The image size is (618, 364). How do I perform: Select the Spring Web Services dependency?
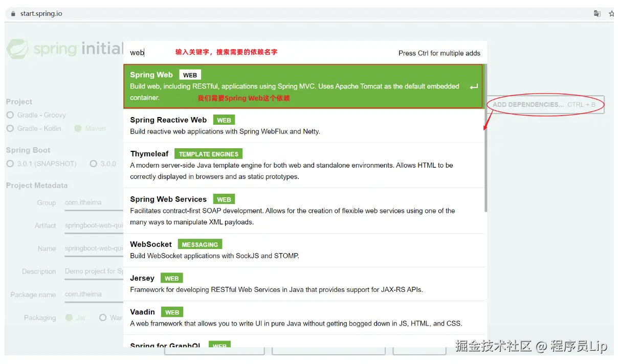(304, 211)
